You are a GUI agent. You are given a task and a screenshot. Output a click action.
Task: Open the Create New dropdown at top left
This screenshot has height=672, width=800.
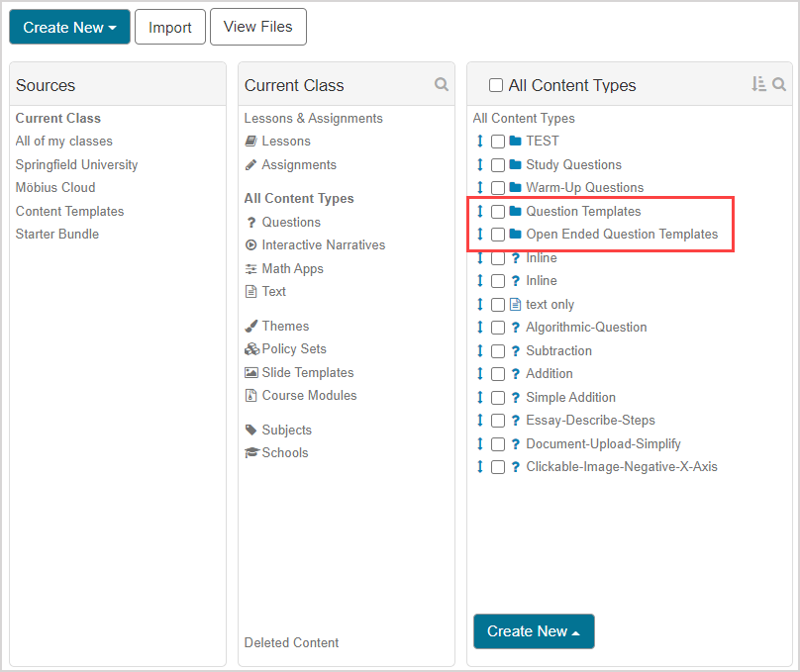point(69,27)
